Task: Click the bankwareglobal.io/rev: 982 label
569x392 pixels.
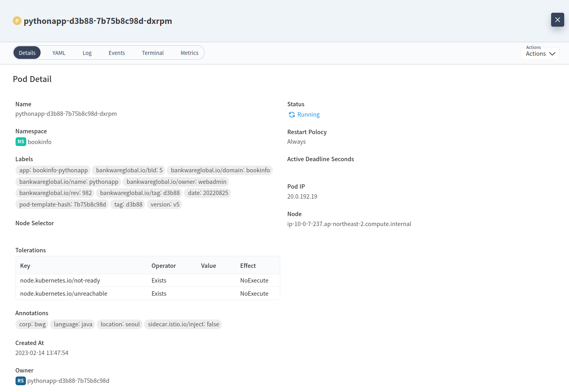Action: tap(55, 193)
